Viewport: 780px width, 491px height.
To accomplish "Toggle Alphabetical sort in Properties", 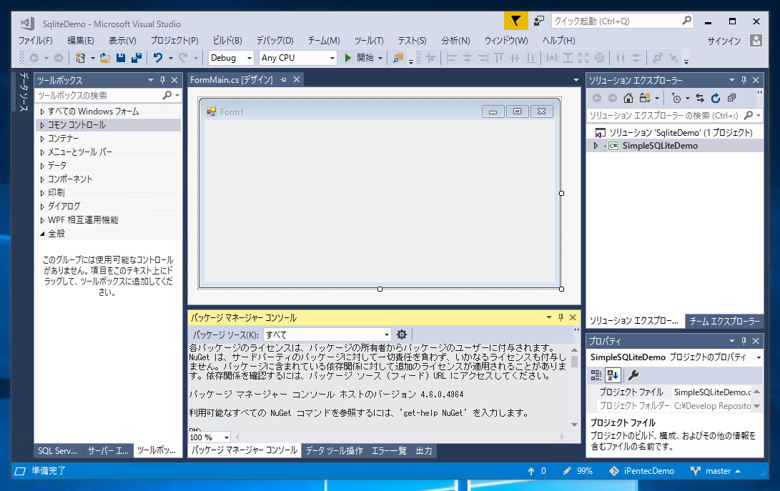I will (x=613, y=375).
